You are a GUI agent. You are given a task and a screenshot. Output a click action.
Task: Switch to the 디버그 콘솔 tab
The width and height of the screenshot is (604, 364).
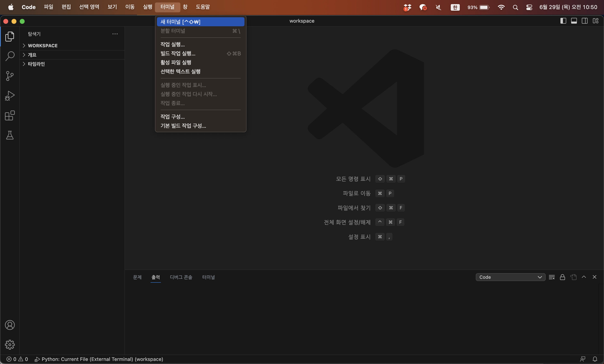coord(181,277)
